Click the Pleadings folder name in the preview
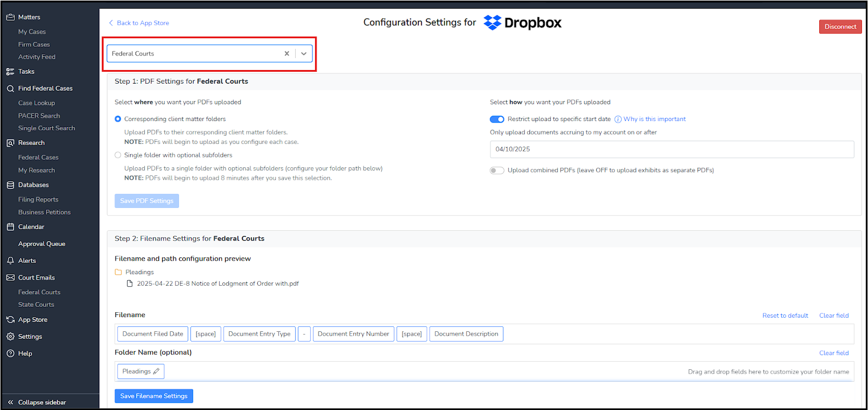This screenshot has height=410, width=868. tap(139, 272)
